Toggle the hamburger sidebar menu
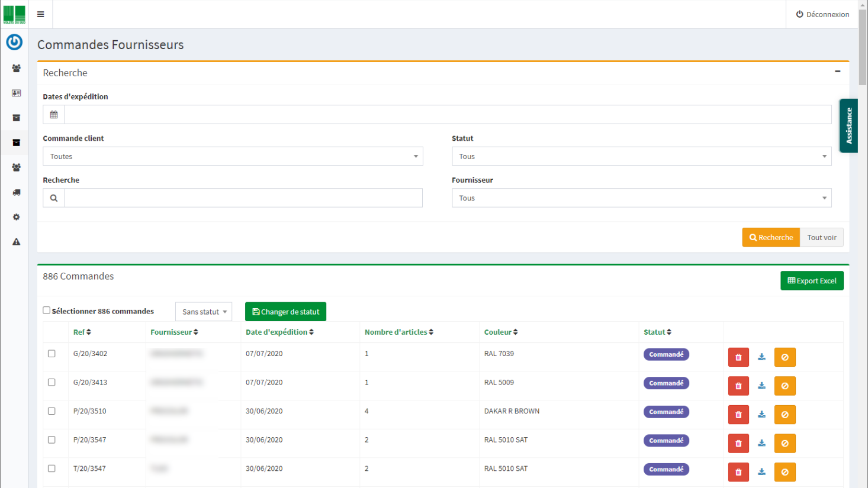 point(40,14)
